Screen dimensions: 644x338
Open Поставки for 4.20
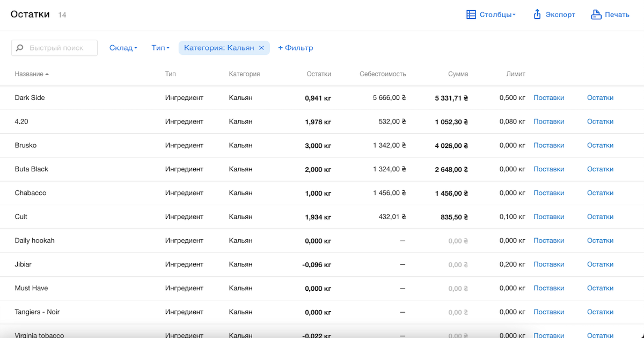click(x=549, y=121)
